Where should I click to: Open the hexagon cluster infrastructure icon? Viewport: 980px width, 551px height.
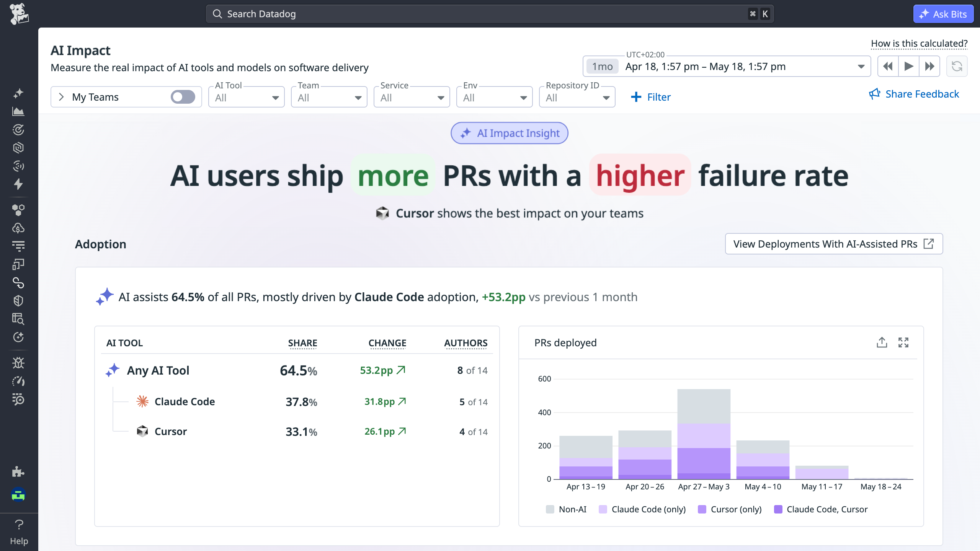(18, 210)
